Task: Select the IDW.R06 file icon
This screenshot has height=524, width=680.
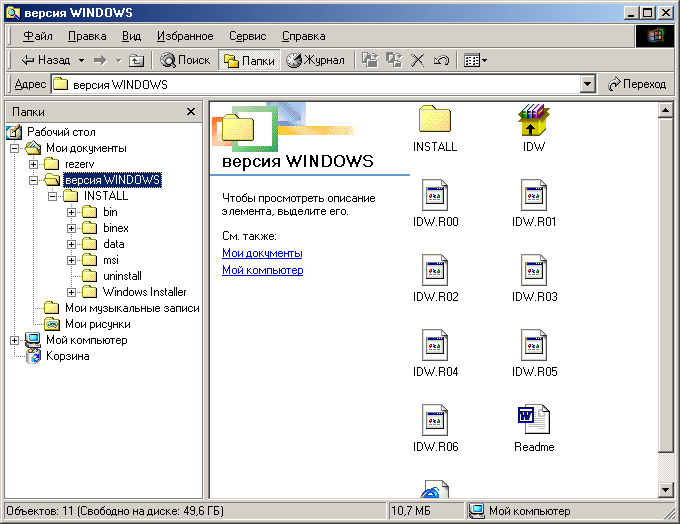Action: pos(435,420)
